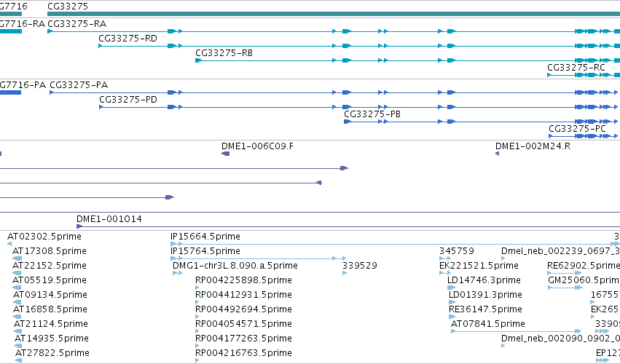Click the small arrow glyph under 339529

(345, 273)
